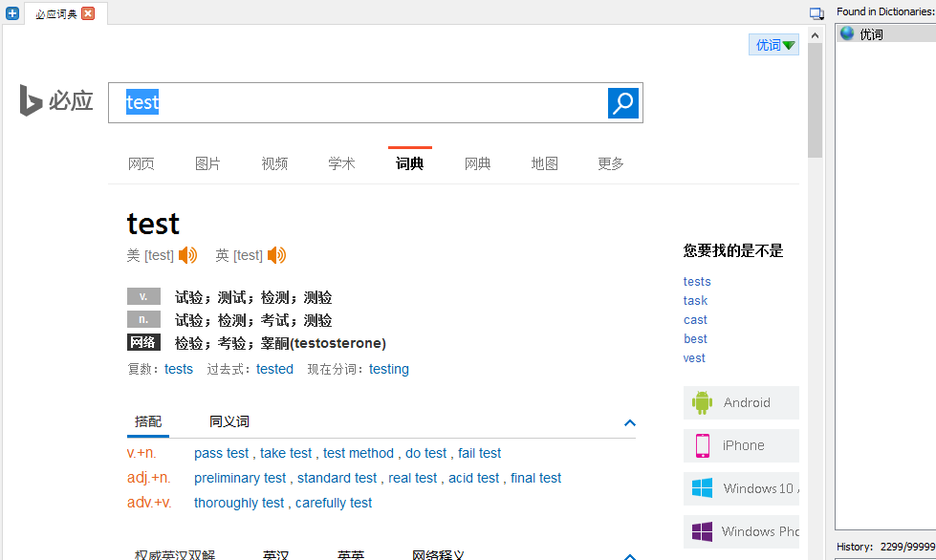Click the 网络 definition label
Screen dimensions: 936x560
[143, 342]
